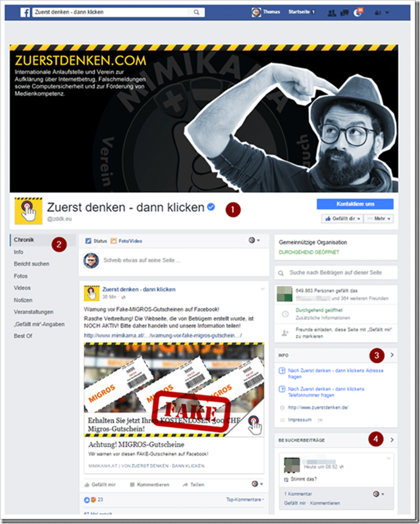
Task: Click Thomas profile picture in the top bar
Action: [x=256, y=12]
